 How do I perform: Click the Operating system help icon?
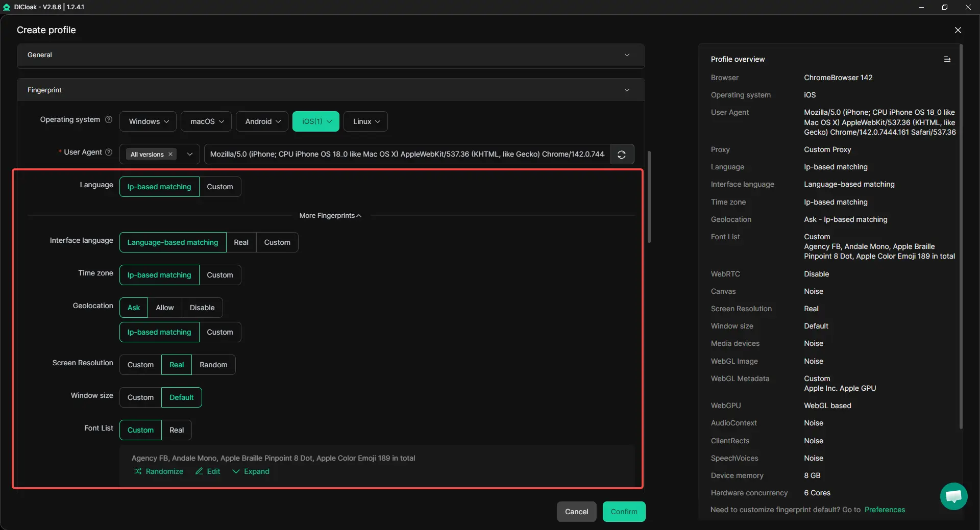coord(109,119)
